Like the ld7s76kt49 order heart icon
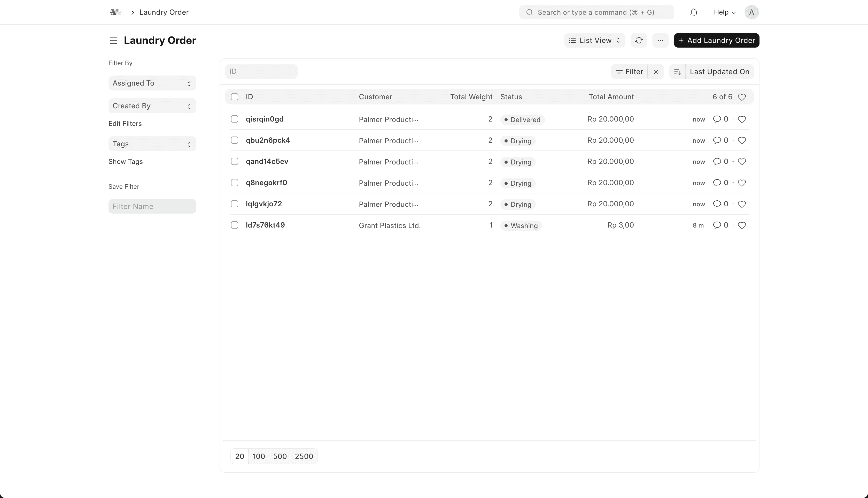 742,225
